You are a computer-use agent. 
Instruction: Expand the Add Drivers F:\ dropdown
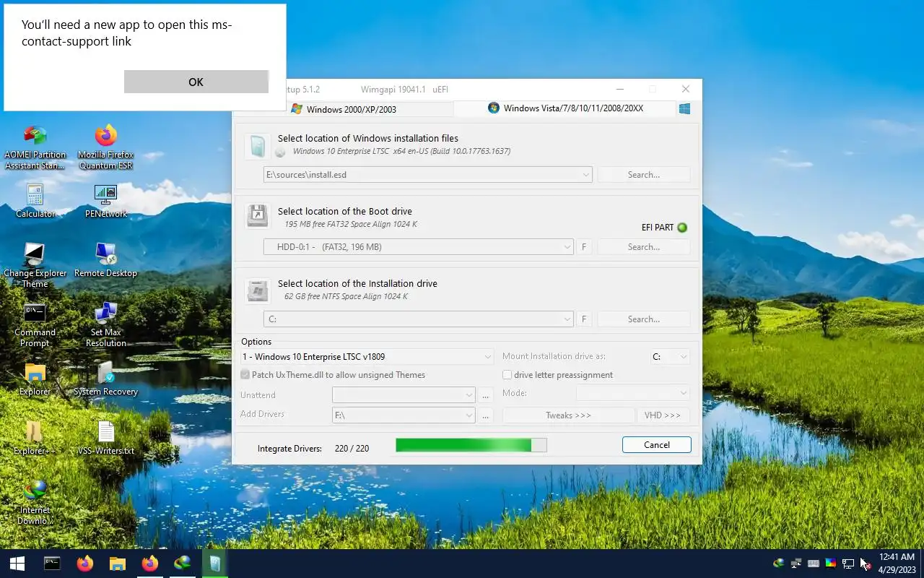coord(468,415)
